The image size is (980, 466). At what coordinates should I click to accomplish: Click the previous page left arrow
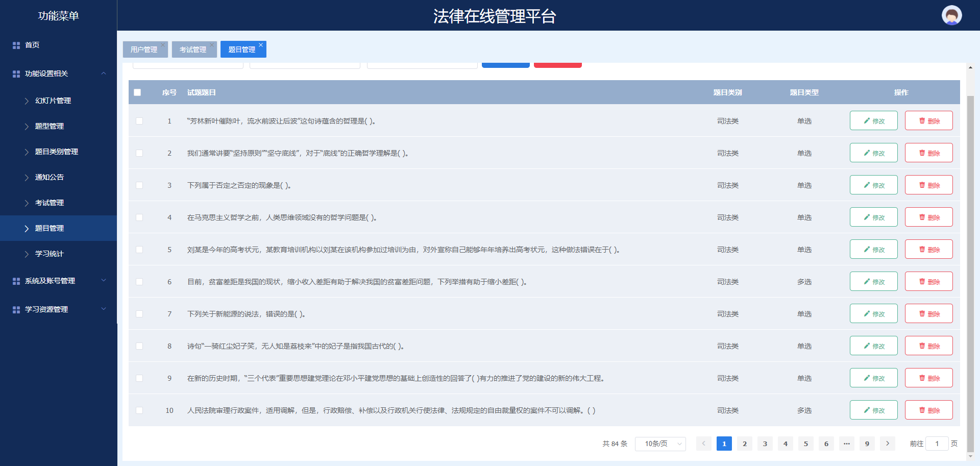pos(703,444)
